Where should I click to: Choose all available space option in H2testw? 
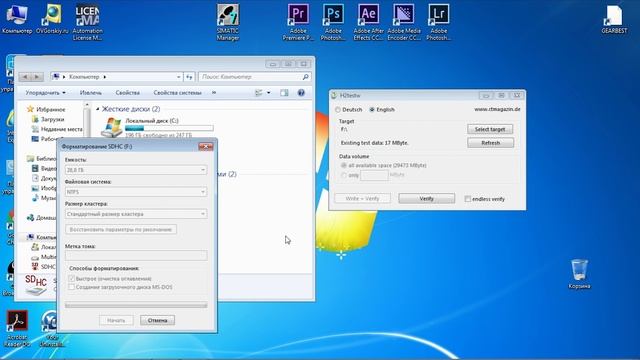point(344,165)
